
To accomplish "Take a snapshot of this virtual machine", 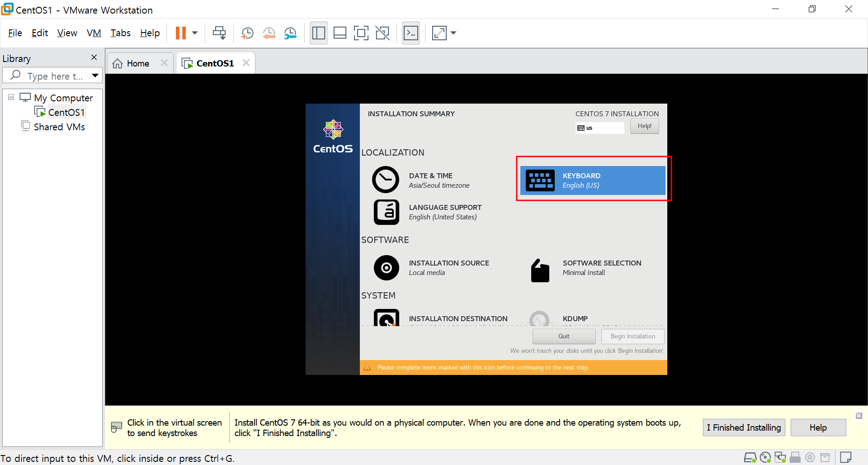I will pyautogui.click(x=247, y=33).
